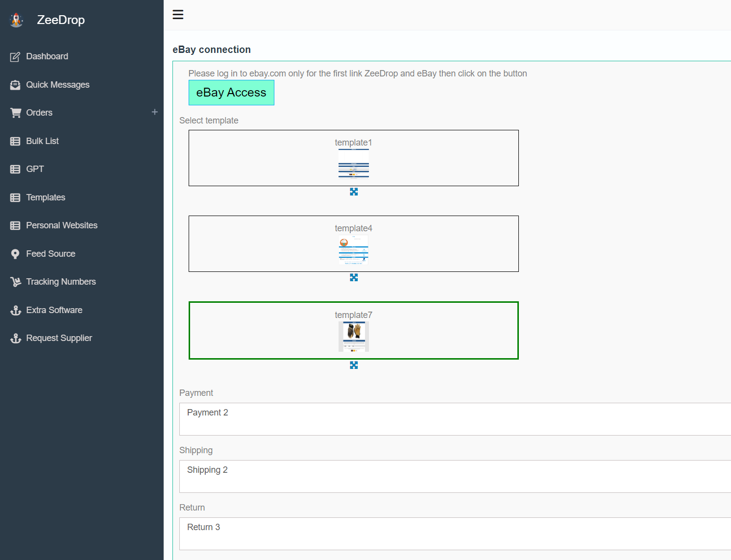Viewport: 731px width, 560px height.
Task: Click the eBay Access button
Action: click(x=231, y=93)
